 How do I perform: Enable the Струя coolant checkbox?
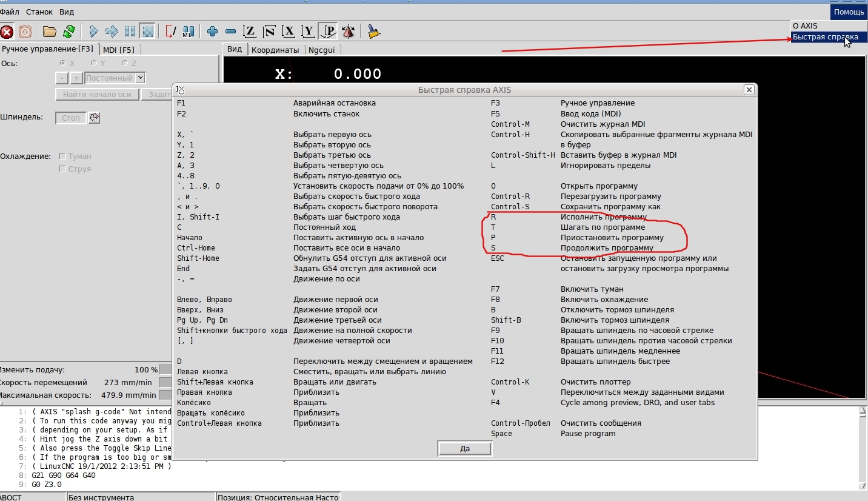(62, 169)
